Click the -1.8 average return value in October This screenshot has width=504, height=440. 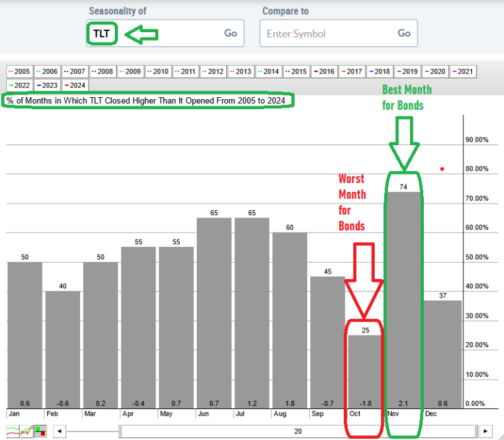(x=366, y=403)
